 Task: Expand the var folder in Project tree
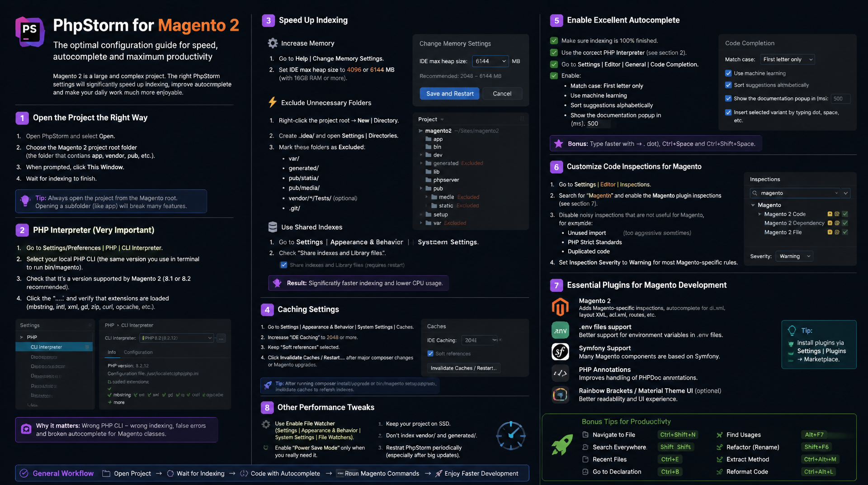(x=421, y=223)
